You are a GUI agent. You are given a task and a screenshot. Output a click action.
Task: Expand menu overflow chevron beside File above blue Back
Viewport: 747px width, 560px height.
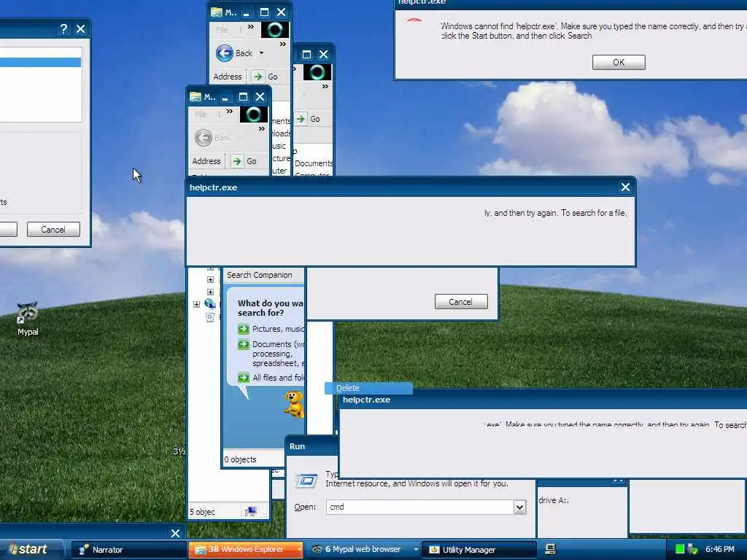click(251, 27)
